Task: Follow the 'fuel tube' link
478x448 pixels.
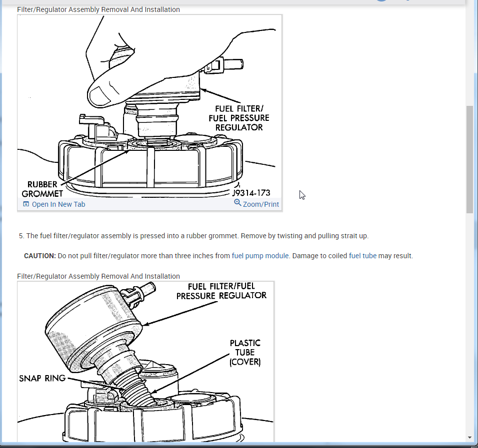Action: point(362,256)
